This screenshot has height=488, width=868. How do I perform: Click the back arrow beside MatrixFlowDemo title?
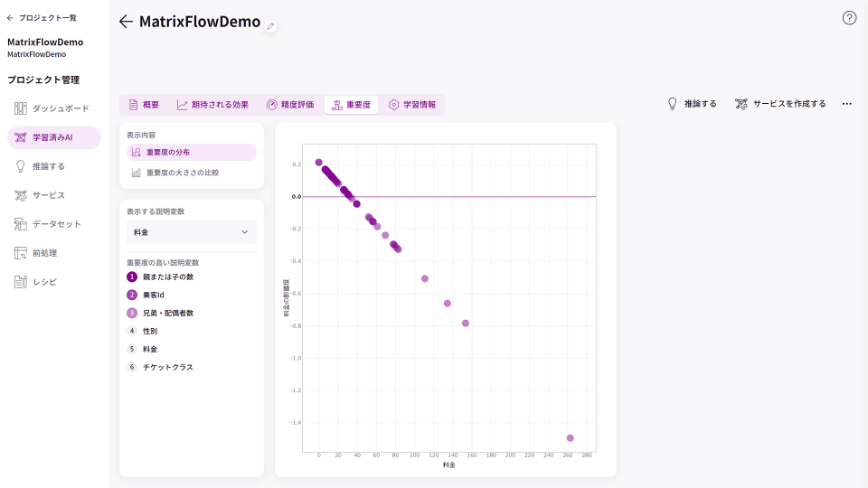(126, 22)
